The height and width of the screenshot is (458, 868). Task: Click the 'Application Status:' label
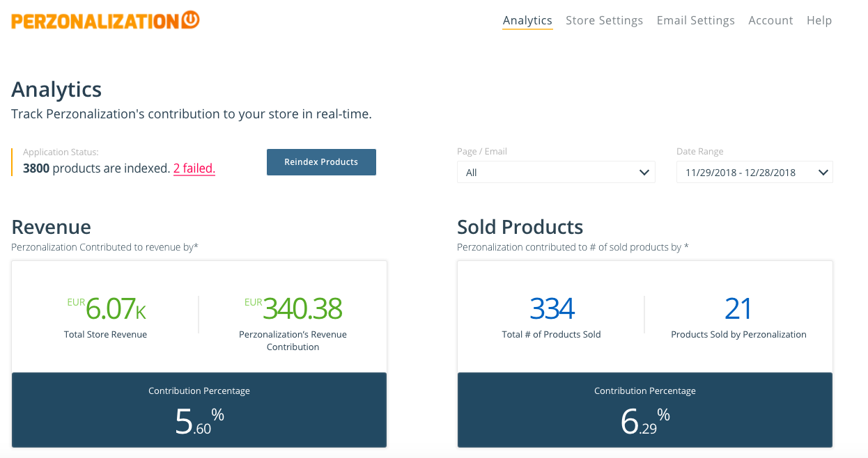click(x=61, y=152)
